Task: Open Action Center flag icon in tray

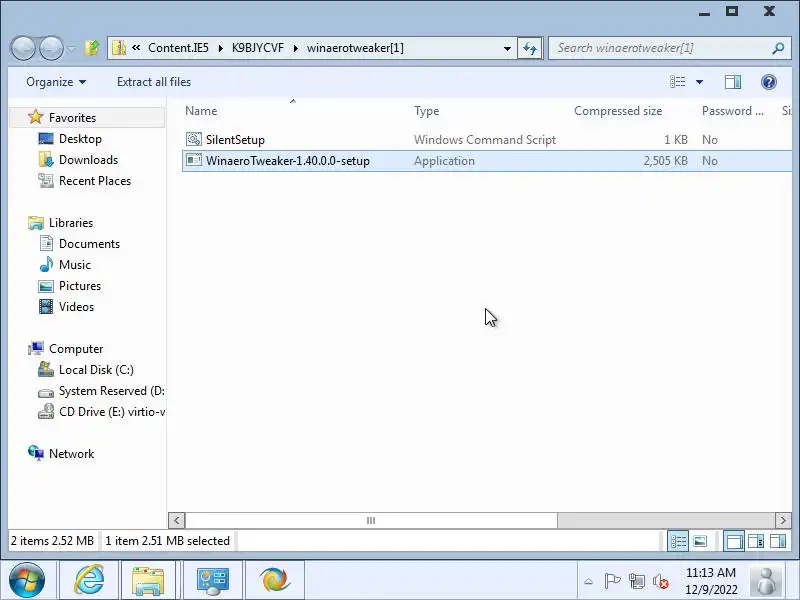Action: [x=612, y=581]
